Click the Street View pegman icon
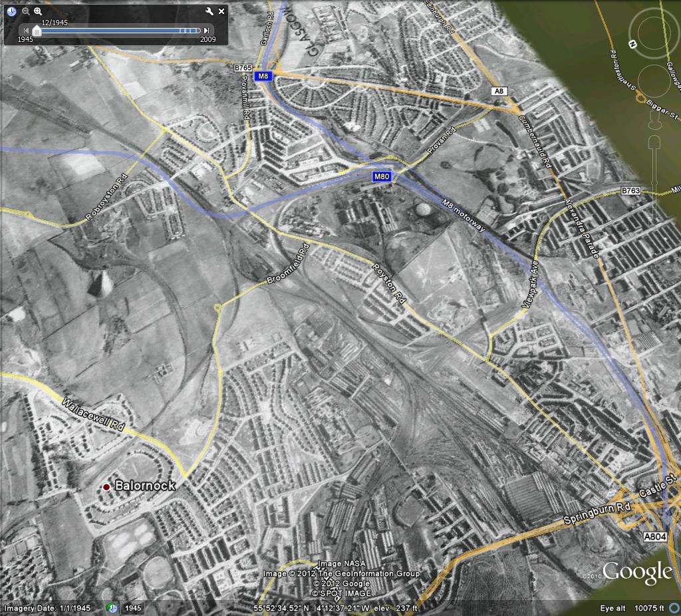681x616 pixels. tap(654, 122)
